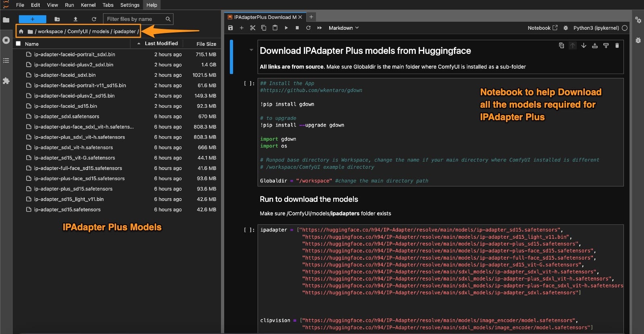Screen dimensions: 644x334
Task: Paste cell from clipboard
Action: coord(275,28)
